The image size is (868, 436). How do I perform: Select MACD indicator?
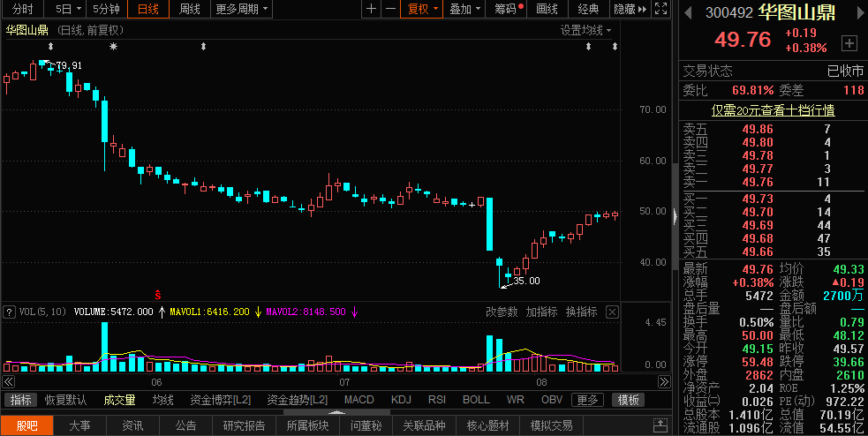[x=359, y=400]
